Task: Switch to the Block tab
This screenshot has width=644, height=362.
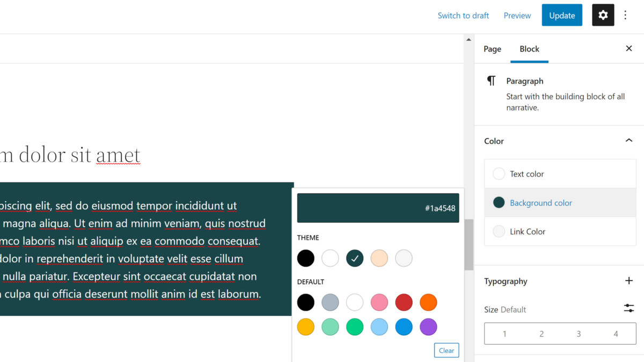Action: 529,49
